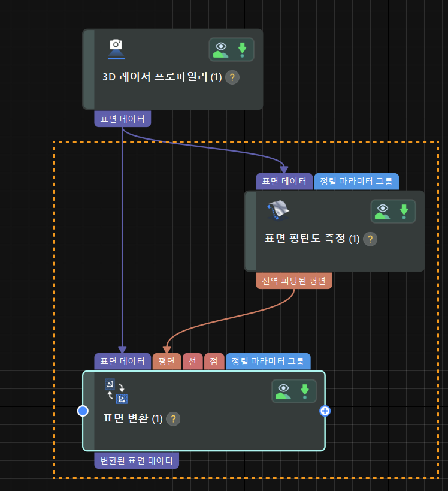Select the 선 input port

192,361
